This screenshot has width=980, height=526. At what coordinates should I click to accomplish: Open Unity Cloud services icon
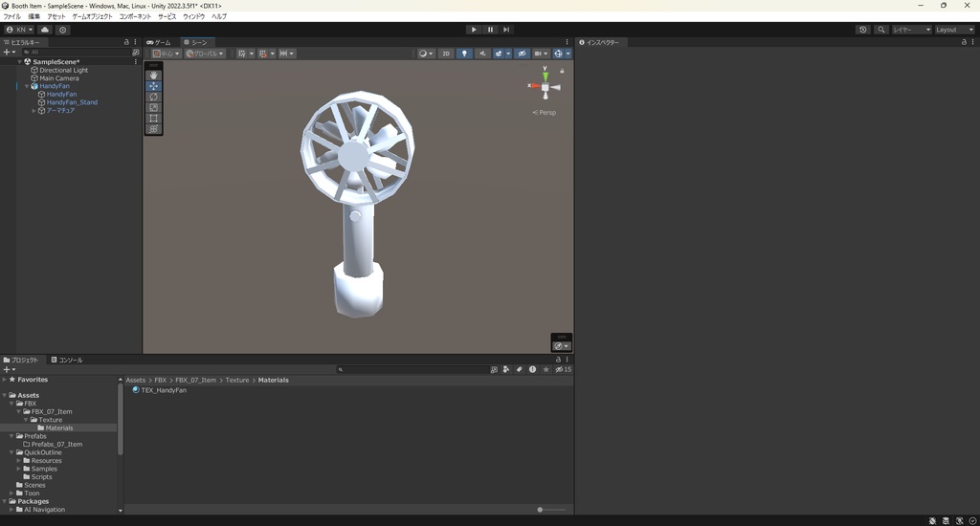[x=45, y=30]
